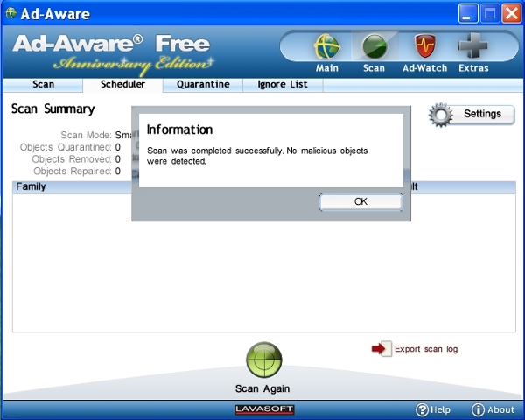Open the Ad-Watch shield icon
Screen dimensions: 525x420
click(x=425, y=46)
